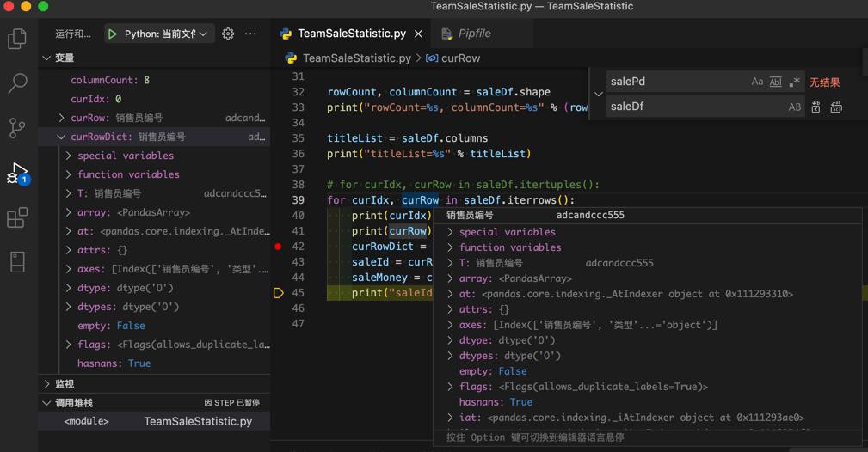Image resolution: width=868 pixels, height=452 pixels.
Task: Expand the 监视 watch section
Action: 65,384
